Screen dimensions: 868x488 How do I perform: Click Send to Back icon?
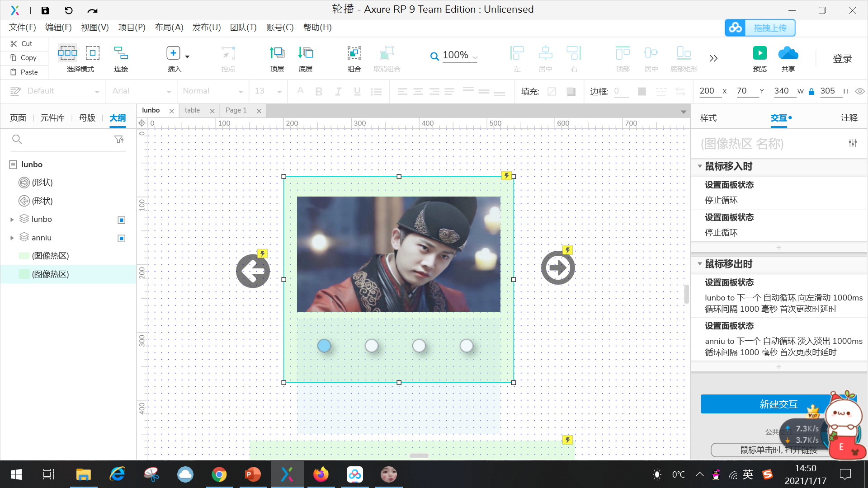coord(306,53)
